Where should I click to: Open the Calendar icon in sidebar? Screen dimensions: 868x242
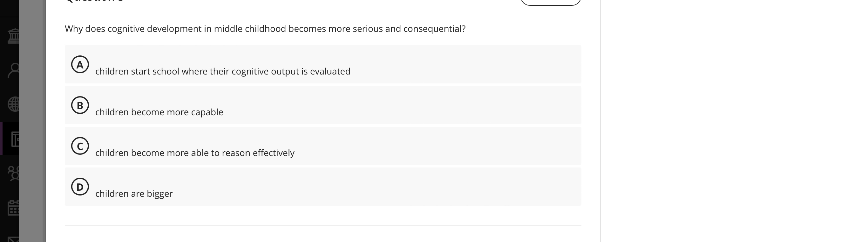(13, 208)
